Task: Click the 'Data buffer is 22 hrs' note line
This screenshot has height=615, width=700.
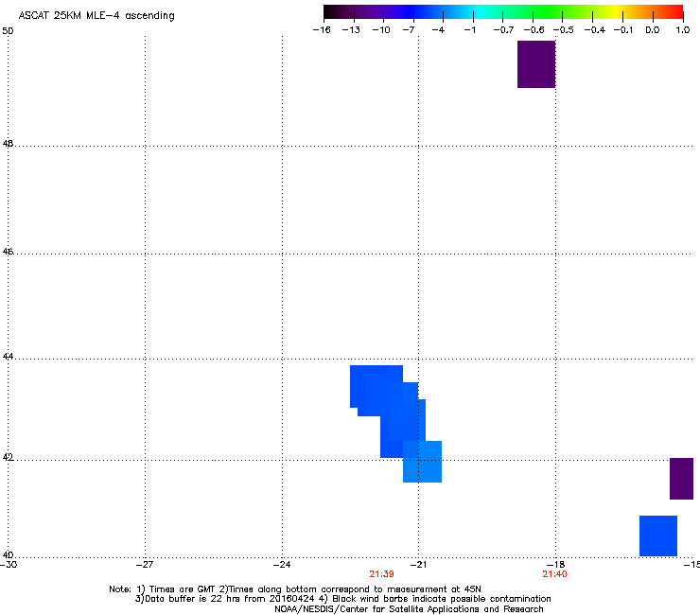Action: click(x=342, y=599)
